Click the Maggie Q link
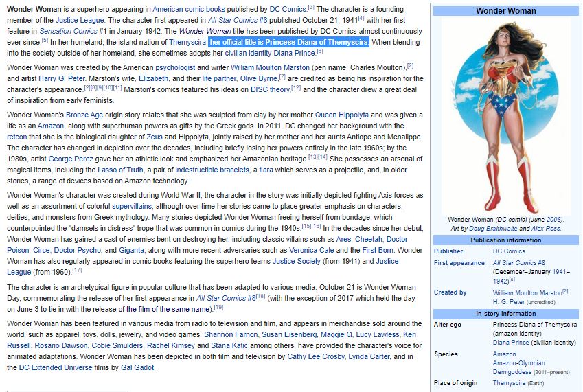Image resolution: width=583 pixels, height=392 pixels. 336,335
